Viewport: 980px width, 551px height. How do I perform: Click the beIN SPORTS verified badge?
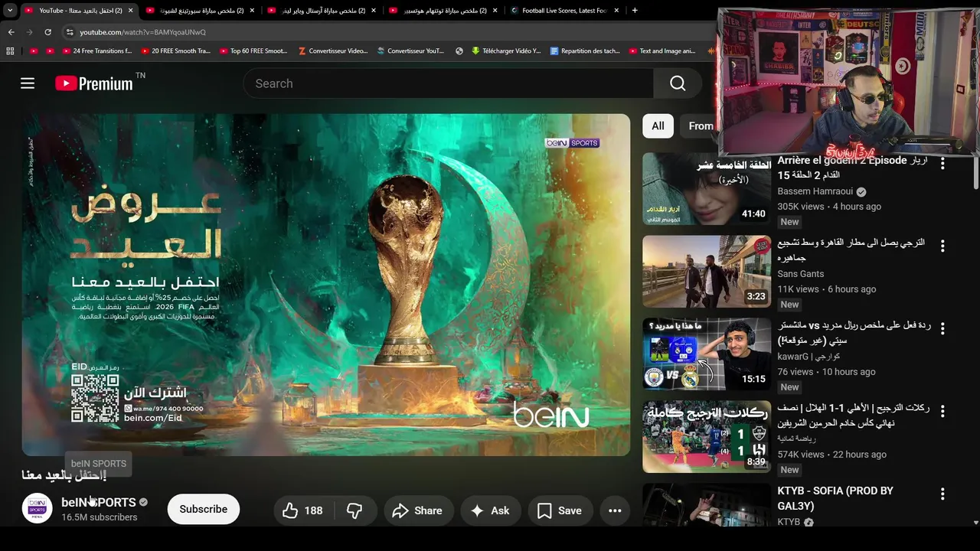click(x=143, y=502)
